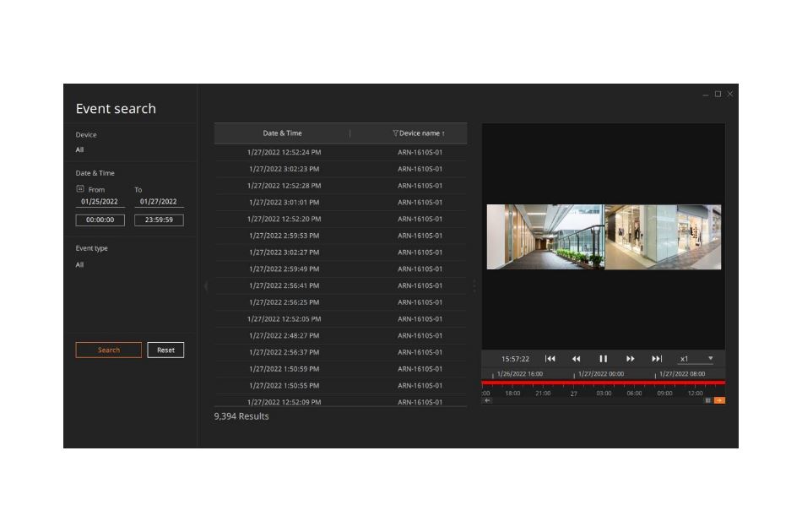
Task: Select the 1/27/2022 12:52:05 PM event row
Action: (x=341, y=319)
